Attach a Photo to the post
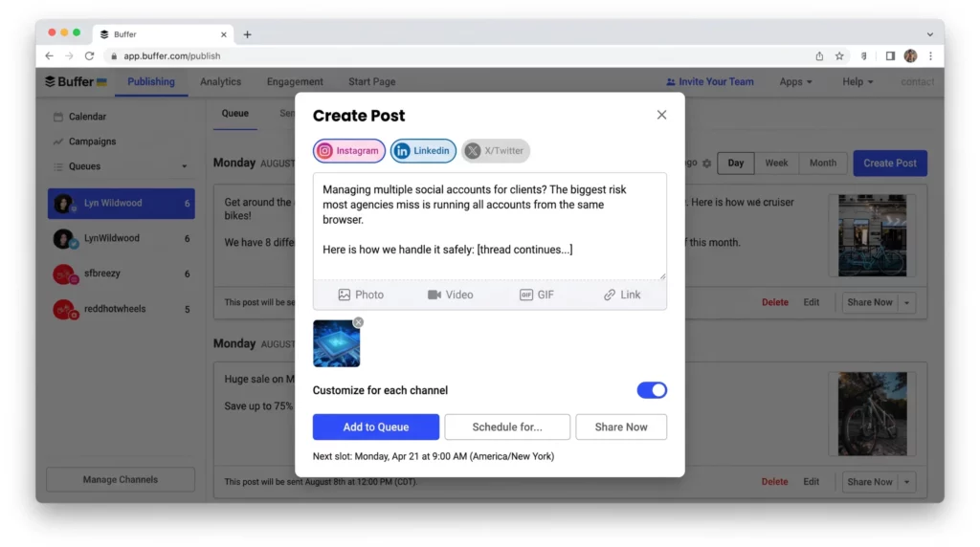The width and height of the screenshot is (980, 547). pos(361,295)
